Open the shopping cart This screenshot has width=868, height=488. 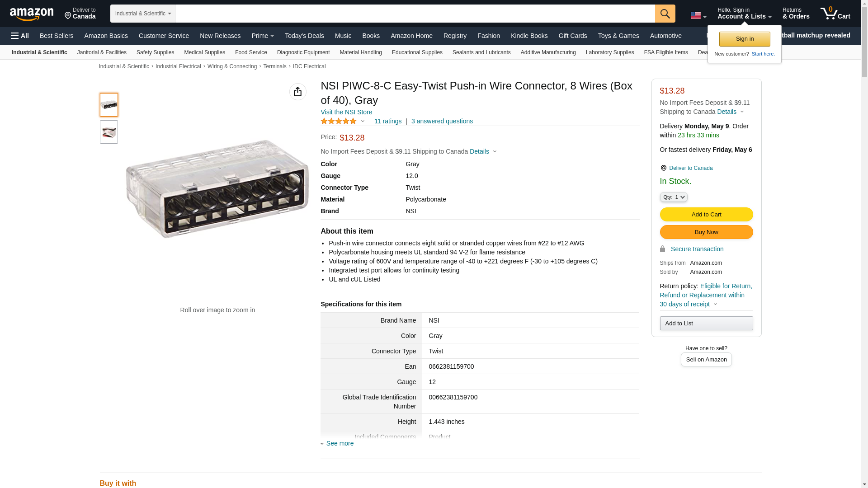[835, 14]
